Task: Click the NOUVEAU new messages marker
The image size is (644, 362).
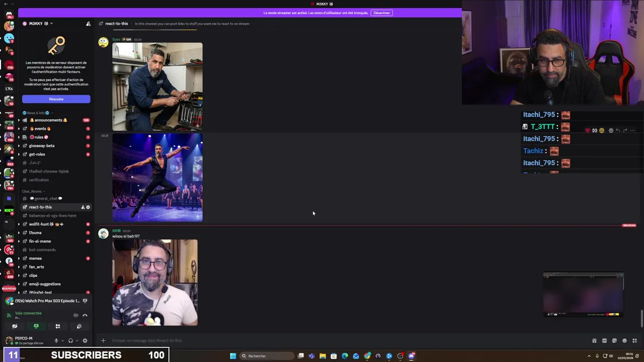Action: (x=629, y=225)
